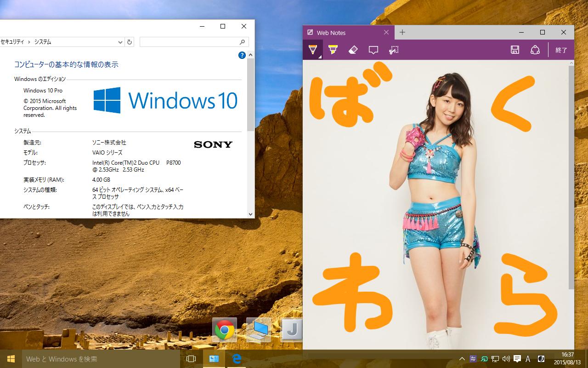
Task: Click the システム breadcrumb item
Action: pyautogui.click(x=43, y=42)
